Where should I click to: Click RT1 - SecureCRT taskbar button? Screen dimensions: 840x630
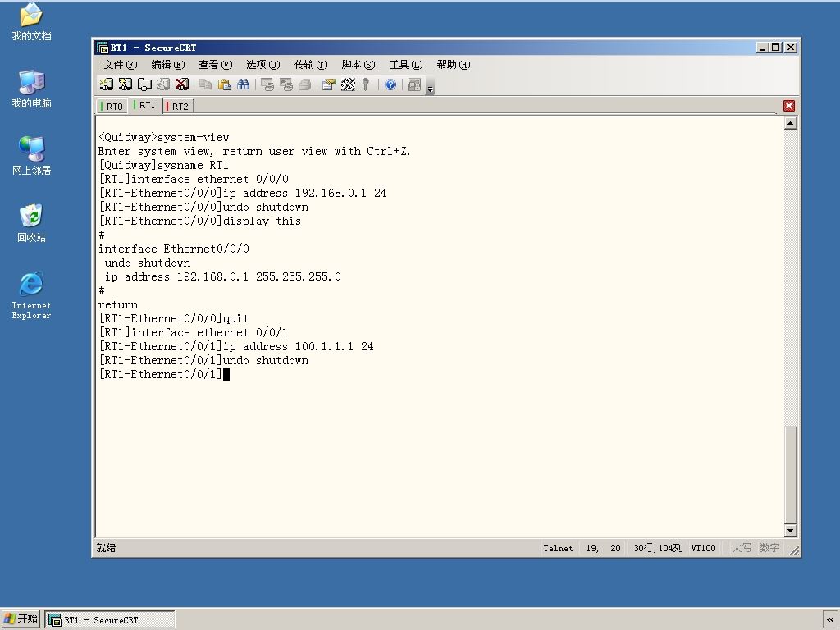pyautogui.click(x=110, y=620)
